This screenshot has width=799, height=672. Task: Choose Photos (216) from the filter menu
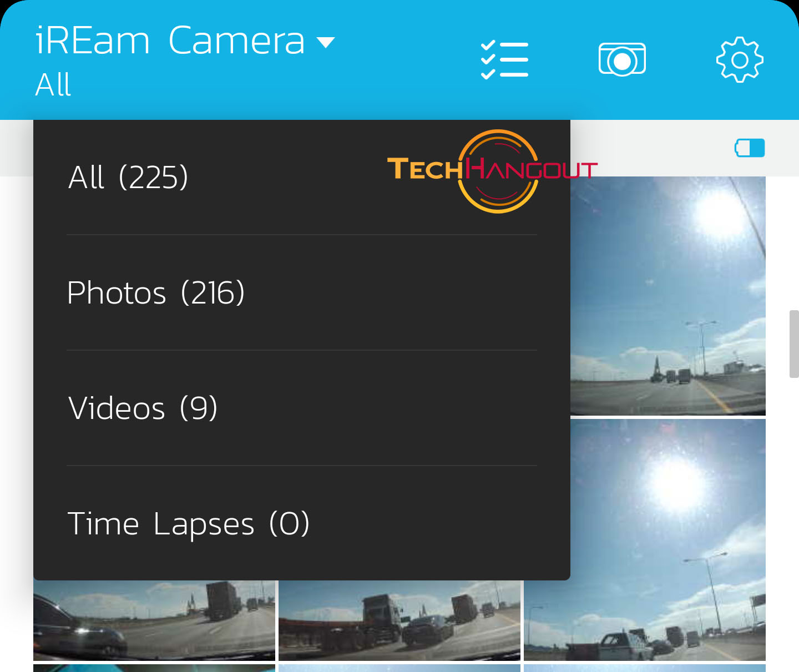point(302,293)
